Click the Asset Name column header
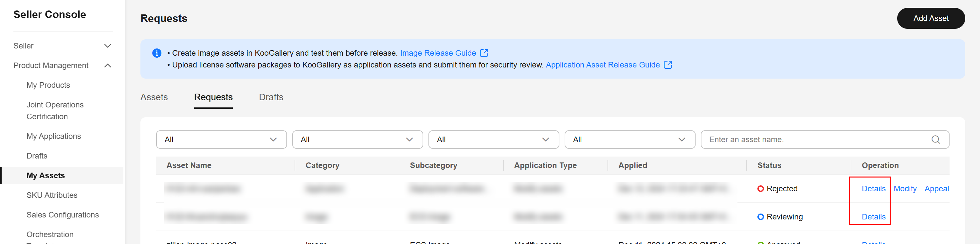980x244 pixels. click(x=189, y=166)
